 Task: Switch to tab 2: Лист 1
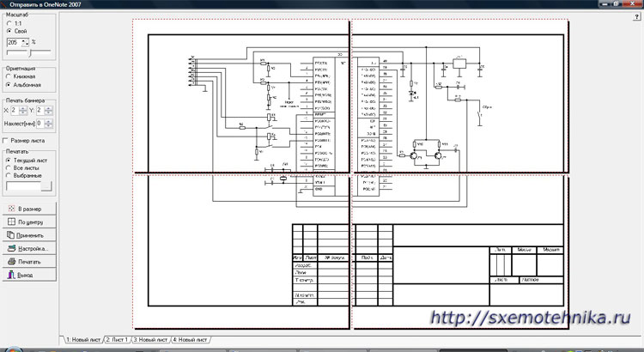(117, 340)
